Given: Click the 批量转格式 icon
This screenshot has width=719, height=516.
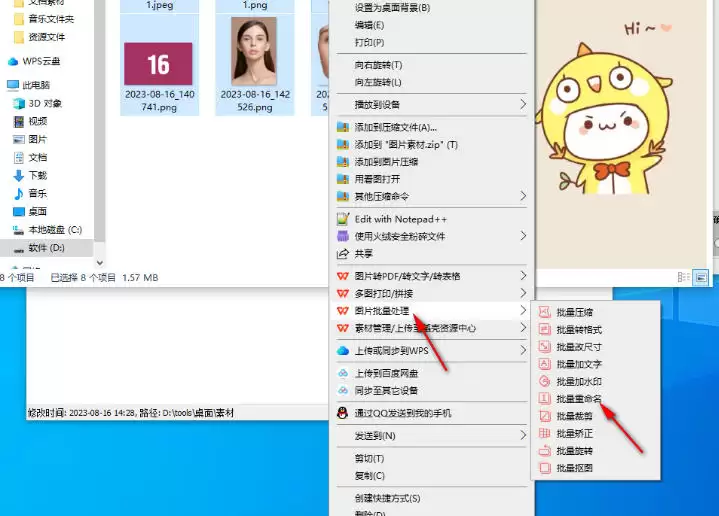Looking at the screenshot, I should (x=544, y=329).
